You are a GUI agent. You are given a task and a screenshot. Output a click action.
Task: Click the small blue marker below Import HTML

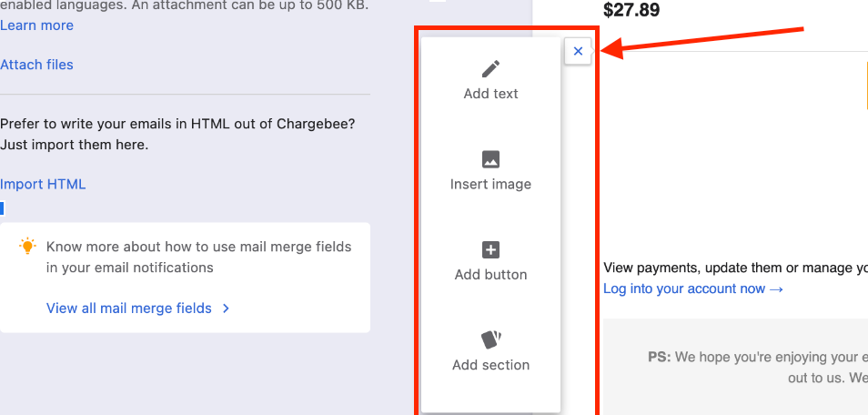point(2,208)
